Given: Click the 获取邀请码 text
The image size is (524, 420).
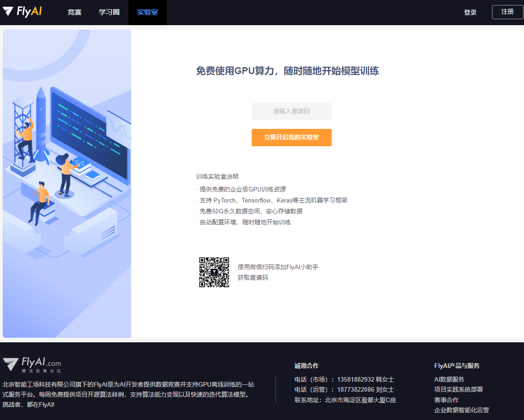Looking at the screenshot, I should (x=253, y=277).
